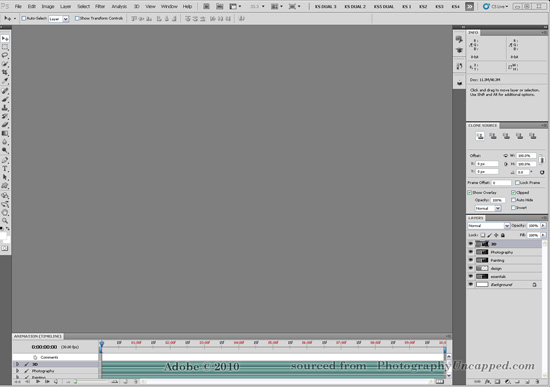
Task: Select the Rectangular Marquee tool
Action: [x=5, y=47]
